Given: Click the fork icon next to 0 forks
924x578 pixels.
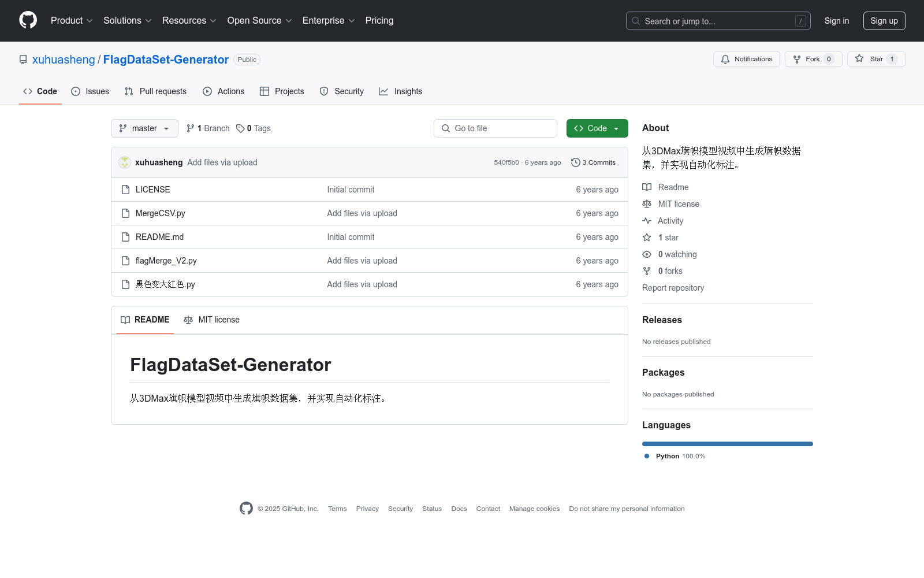Looking at the screenshot, I should tap(647, 271).
